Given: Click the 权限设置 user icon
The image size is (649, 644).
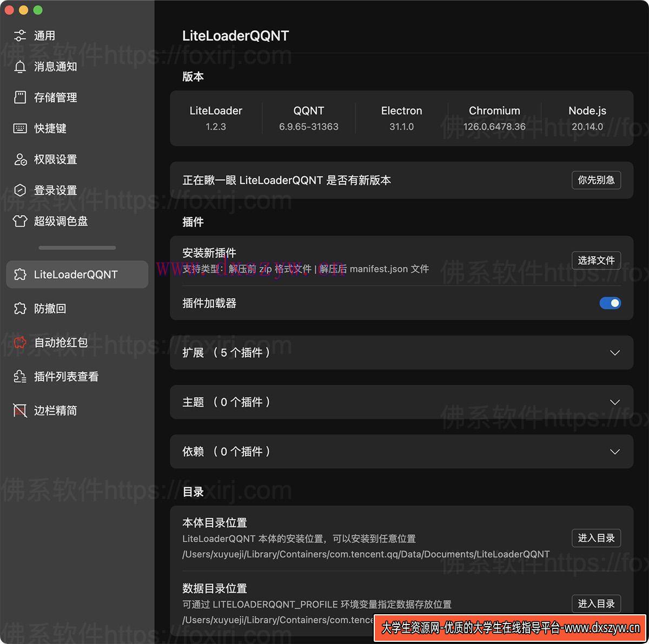Looking at the screenshot, I should (20, 160).
